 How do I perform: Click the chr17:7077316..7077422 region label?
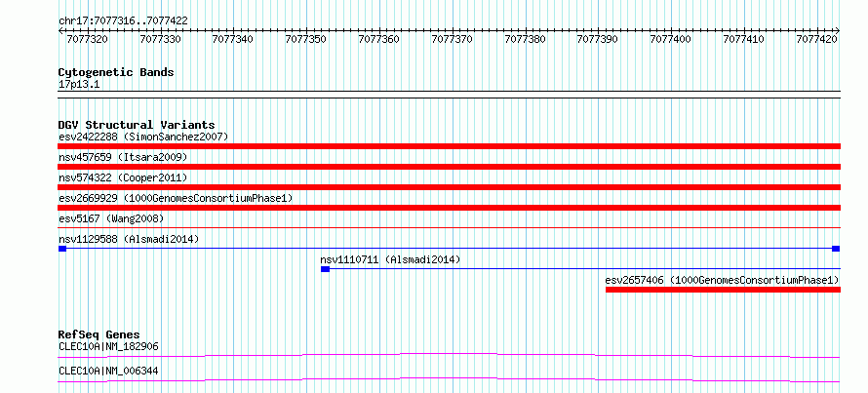pos(123,20)
